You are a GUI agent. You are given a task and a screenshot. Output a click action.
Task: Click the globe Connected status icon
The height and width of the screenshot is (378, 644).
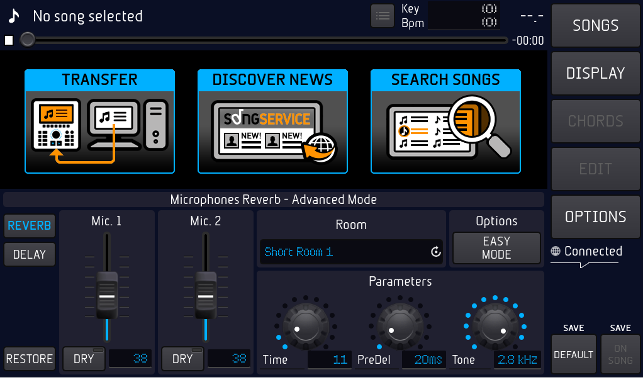[x=555, y=251]
